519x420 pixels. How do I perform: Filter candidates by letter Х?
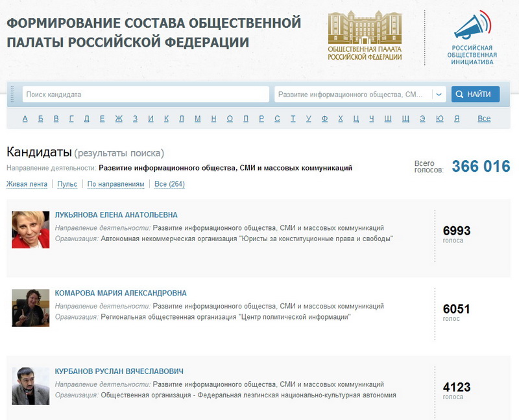click(341, 119)
